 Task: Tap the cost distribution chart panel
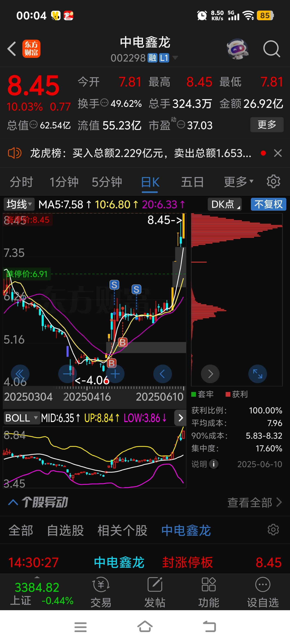point(237,299)
